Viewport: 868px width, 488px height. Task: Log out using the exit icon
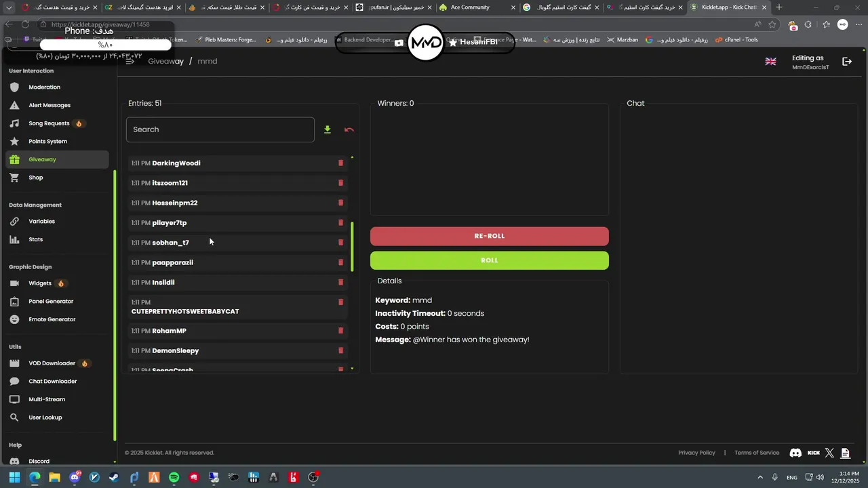847,62
